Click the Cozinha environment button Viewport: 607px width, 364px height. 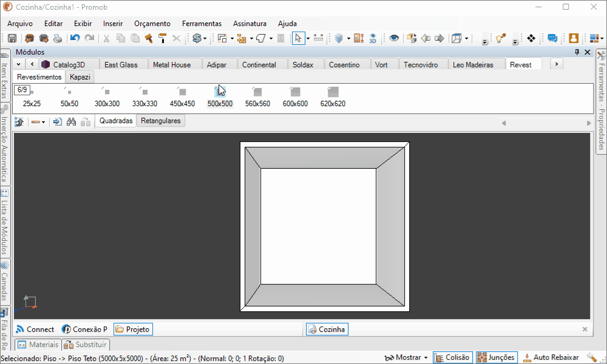tap(327, 329)
